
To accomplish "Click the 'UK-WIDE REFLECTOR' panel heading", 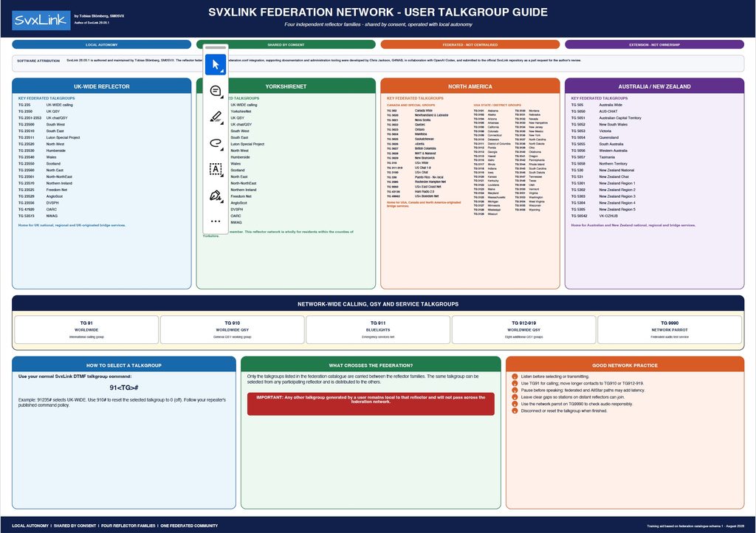I will [101, 86].
